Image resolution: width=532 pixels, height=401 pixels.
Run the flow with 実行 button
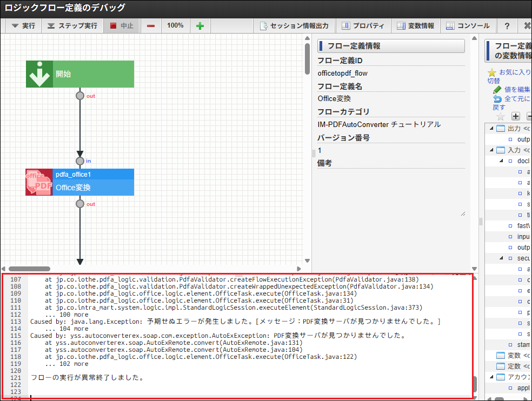click(x=23, y=26)
